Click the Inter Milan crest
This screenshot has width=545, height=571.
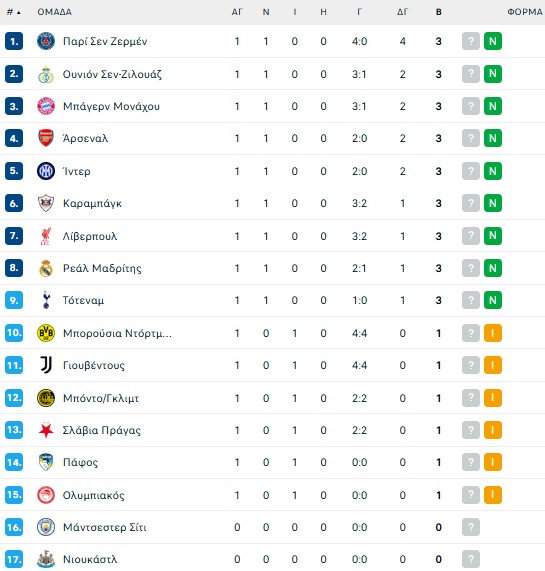[x=46, y=171]
